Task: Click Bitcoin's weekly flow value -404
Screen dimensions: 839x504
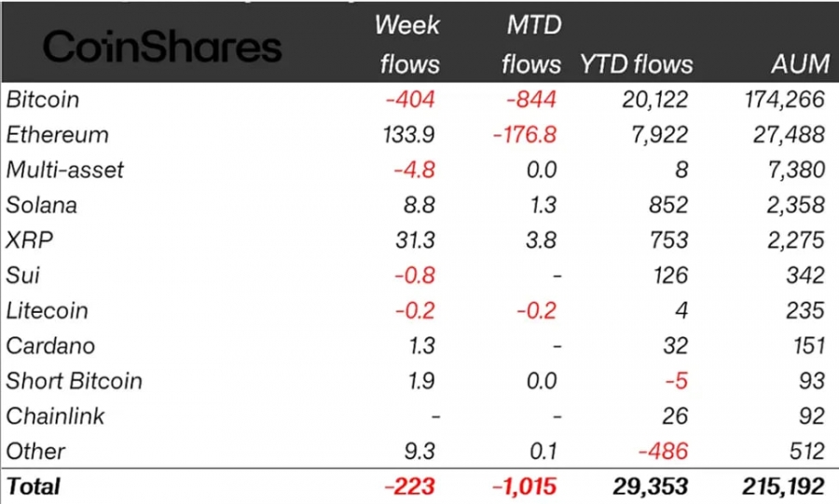Action: 409,100
